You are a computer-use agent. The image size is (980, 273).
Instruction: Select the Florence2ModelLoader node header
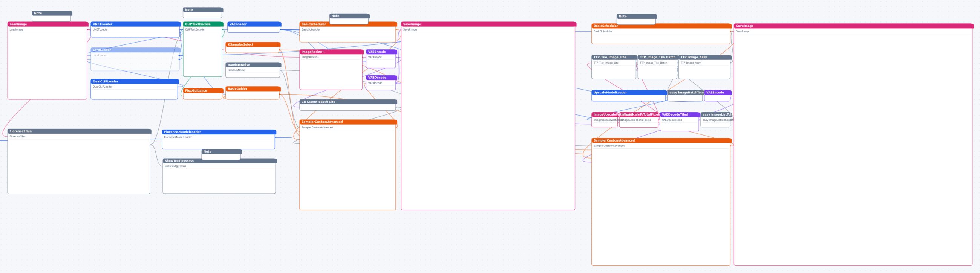pyautogui.click(x=219, y=132)
